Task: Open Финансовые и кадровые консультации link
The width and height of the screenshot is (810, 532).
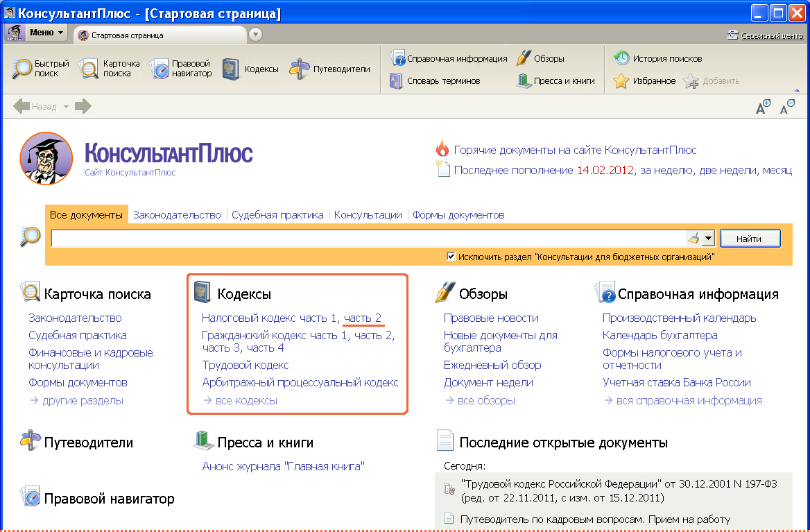Action: (x=91, y=359)
